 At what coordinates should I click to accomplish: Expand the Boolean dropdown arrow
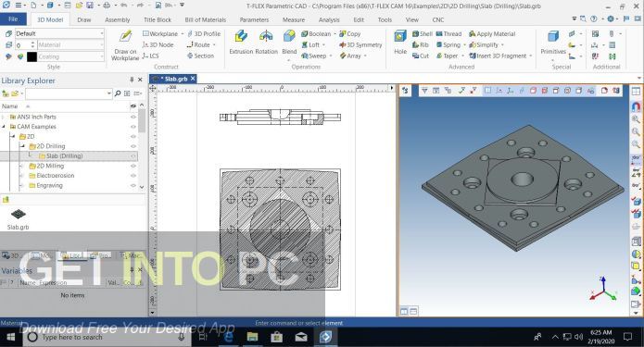click(x=335, y=33)
